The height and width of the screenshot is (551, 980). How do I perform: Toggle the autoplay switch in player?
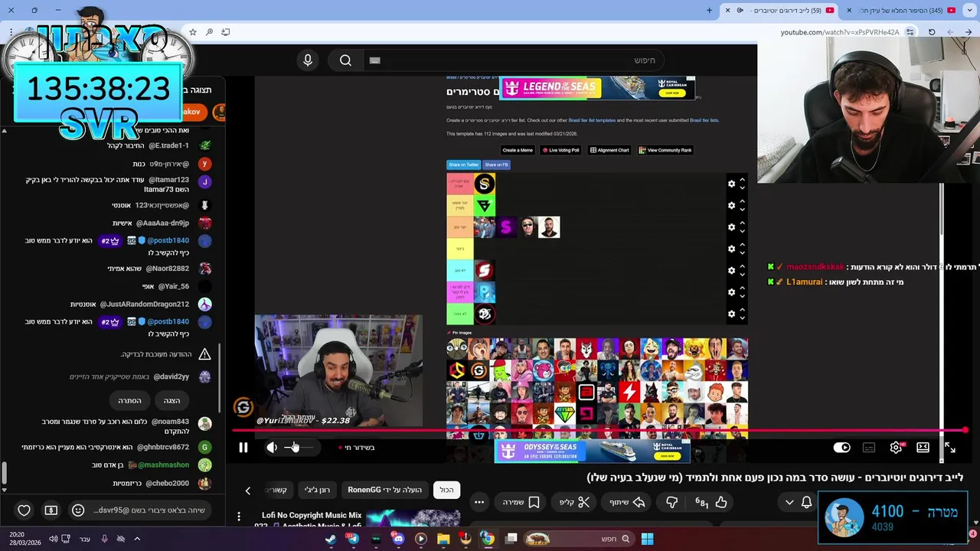click(841, 448)
